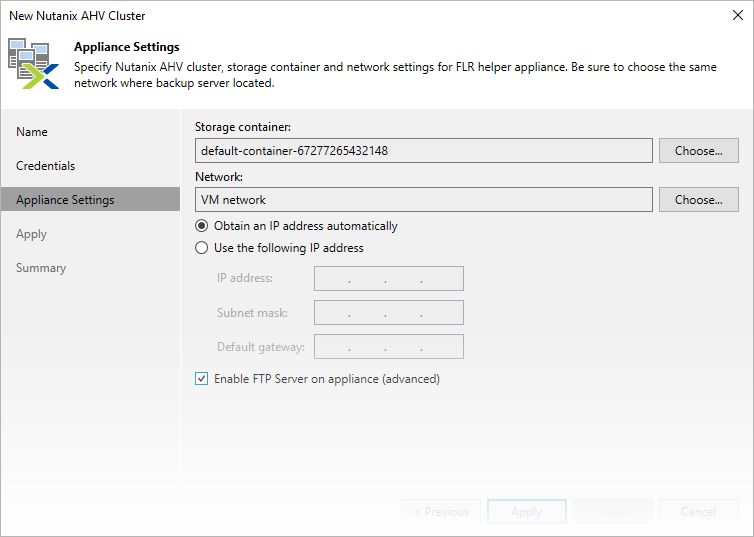Click the Default gateway input box

(x=389, y=347)
